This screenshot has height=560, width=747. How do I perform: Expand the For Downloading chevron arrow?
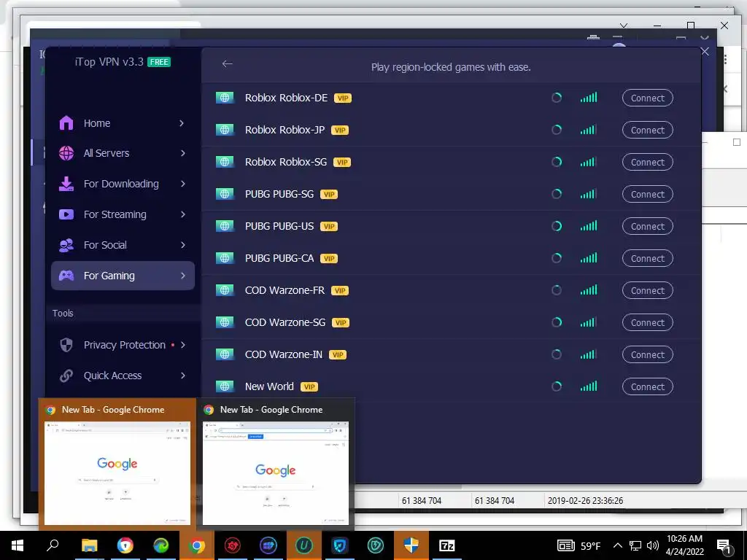click(x=183, y=184)
